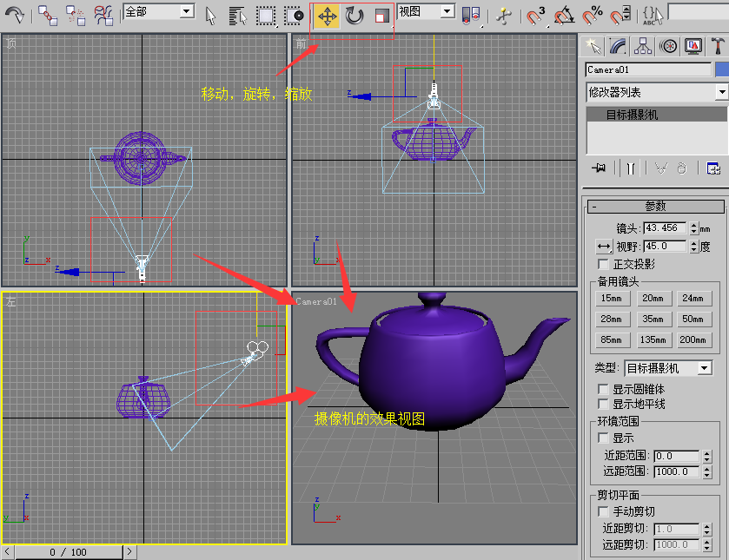Click the Bind to Space Warp icon
This screenshot has height=560, width=729.
pyautogui.click(x=103, y=16)
